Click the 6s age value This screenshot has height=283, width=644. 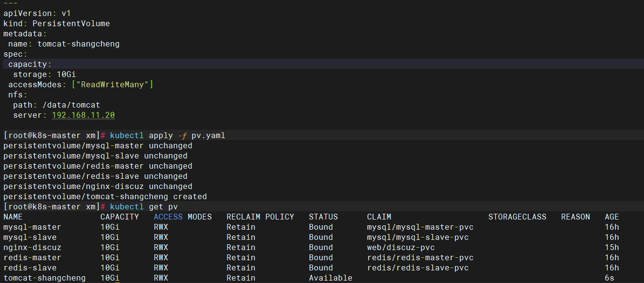610,278
